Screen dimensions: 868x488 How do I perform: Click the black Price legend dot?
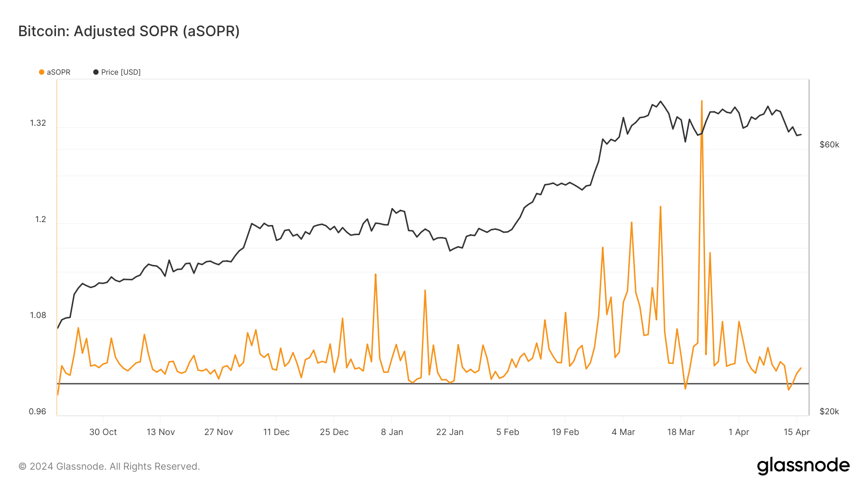point(96,72)
